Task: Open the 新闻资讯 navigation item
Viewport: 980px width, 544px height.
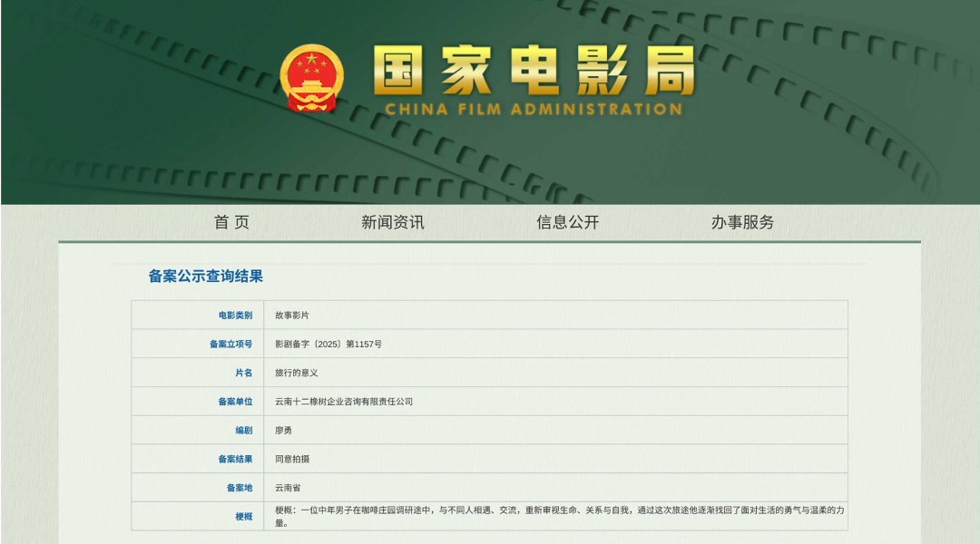Action: pyautogui.click(x=392, y=222)
